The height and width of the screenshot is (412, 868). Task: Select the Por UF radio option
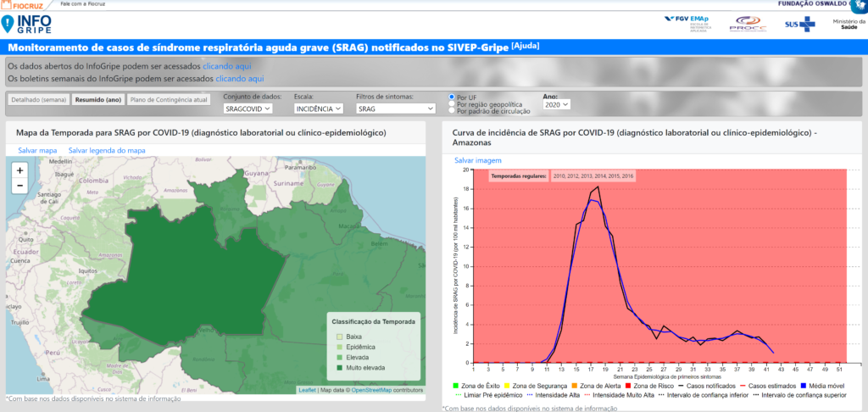click(x=452, y=97)
